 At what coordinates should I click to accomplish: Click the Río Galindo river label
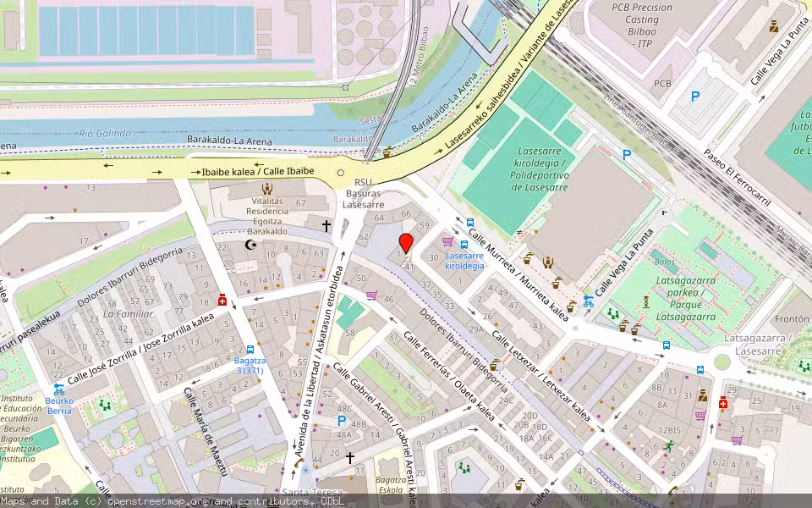click(x=105, y=133)
